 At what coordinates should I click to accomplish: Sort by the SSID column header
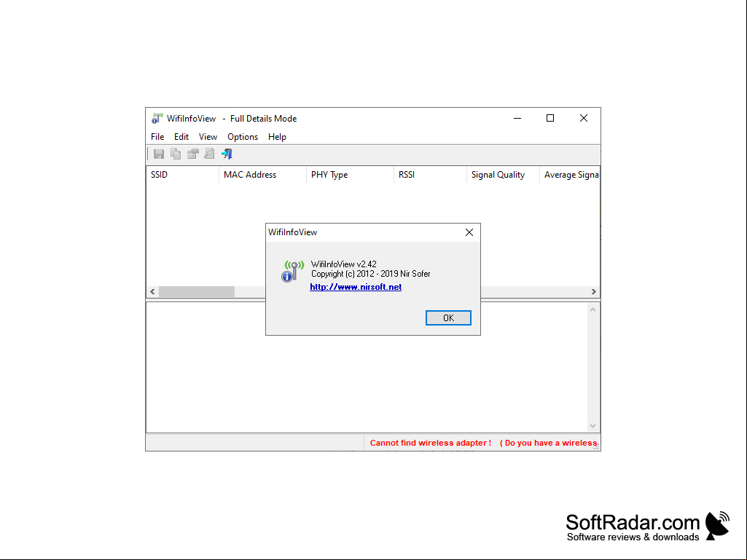(182, 175)
